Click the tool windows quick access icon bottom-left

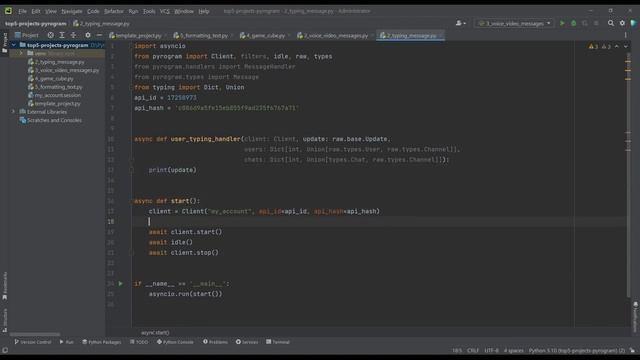coord(5,350)
